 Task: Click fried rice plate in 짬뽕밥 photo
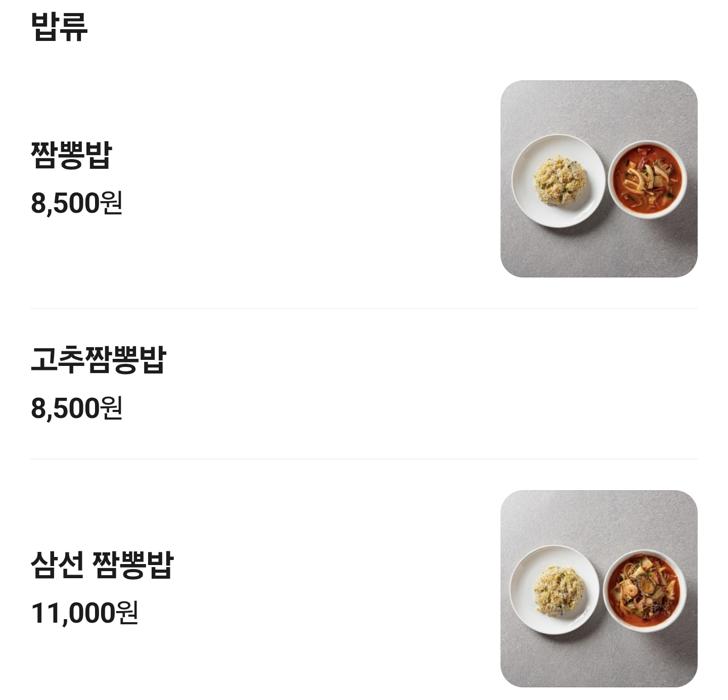(558, 180)
